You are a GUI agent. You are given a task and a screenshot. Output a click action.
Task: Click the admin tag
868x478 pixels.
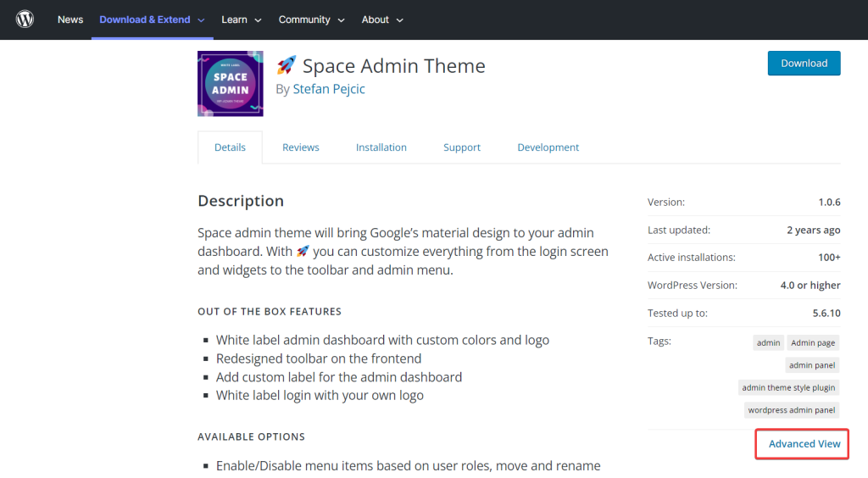(x=768, y=342)
